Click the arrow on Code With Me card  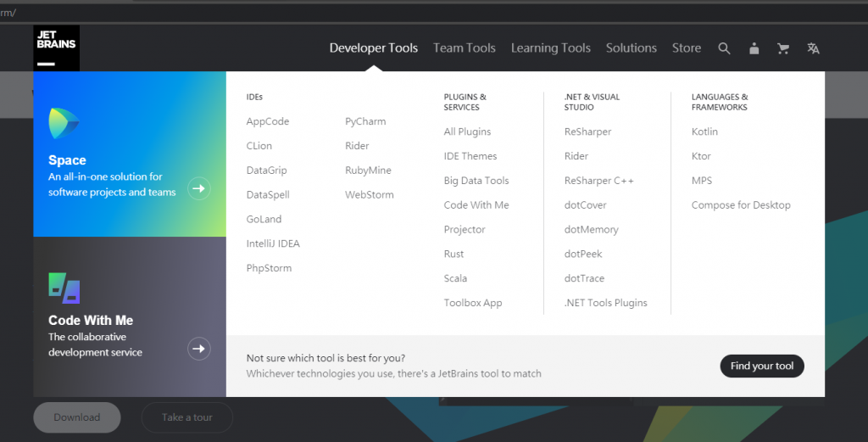tap(198, 349)
